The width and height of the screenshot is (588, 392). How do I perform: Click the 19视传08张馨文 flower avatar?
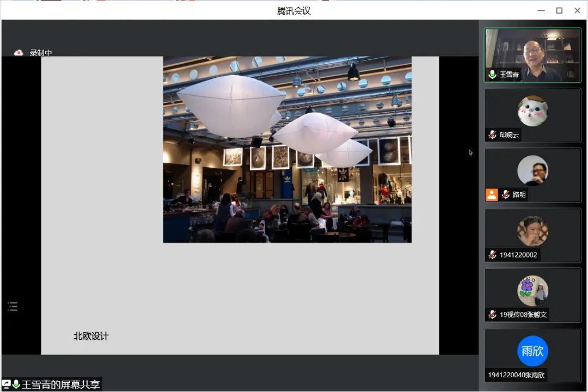pos(532,290)
